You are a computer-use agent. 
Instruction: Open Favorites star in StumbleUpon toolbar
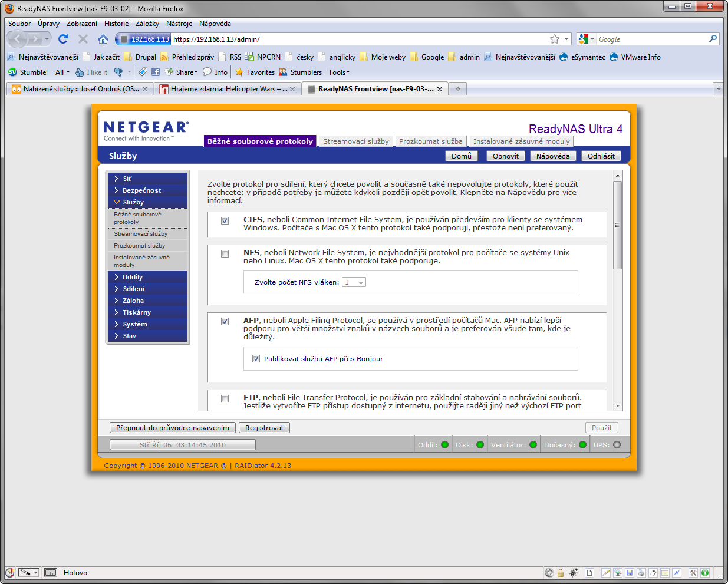(255, 72)
